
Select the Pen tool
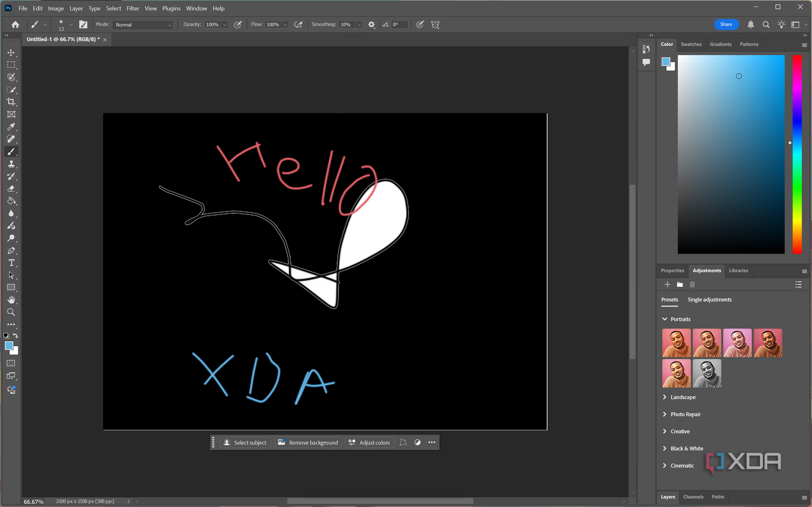(x=11, y=250)
